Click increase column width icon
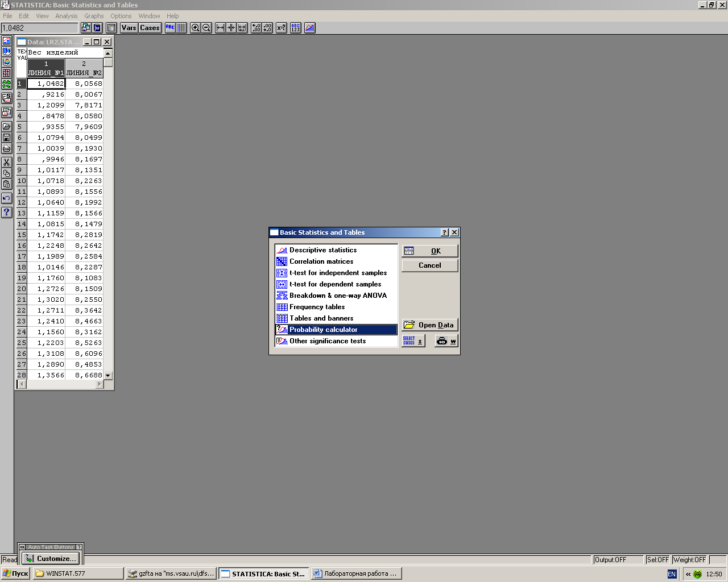The width and height of the screenshot is (728, 582). tap(220, 28)
